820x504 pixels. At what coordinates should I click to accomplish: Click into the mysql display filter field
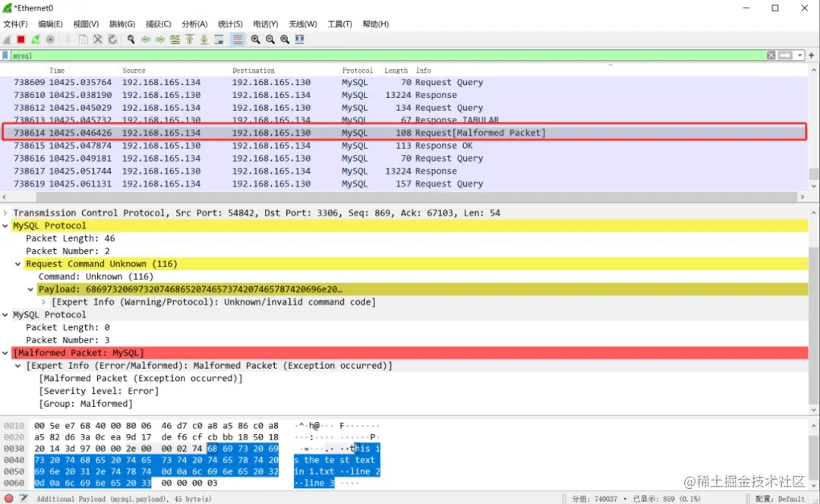point(387,55)
